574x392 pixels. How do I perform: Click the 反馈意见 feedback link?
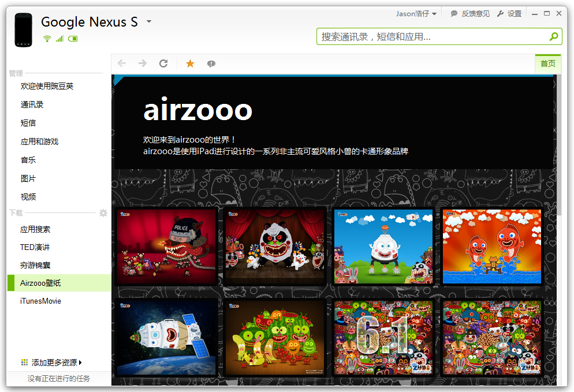click(x=475, y=13)
